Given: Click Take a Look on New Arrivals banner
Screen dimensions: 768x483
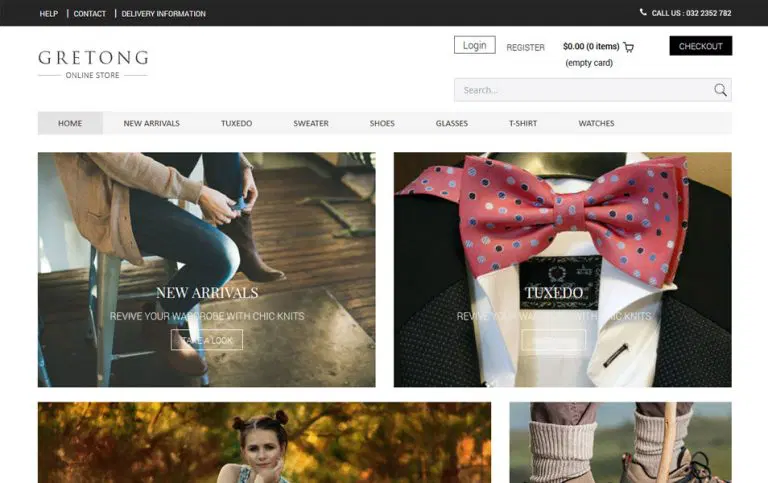Looking at the screenshot, I should coord(207,340).
